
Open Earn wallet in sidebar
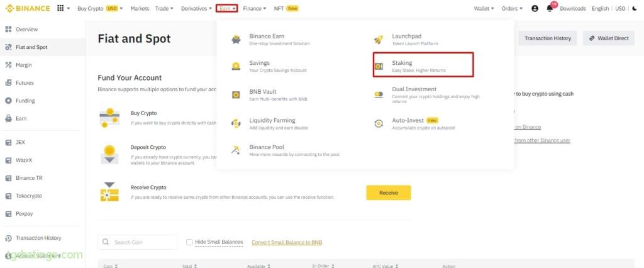16,118
